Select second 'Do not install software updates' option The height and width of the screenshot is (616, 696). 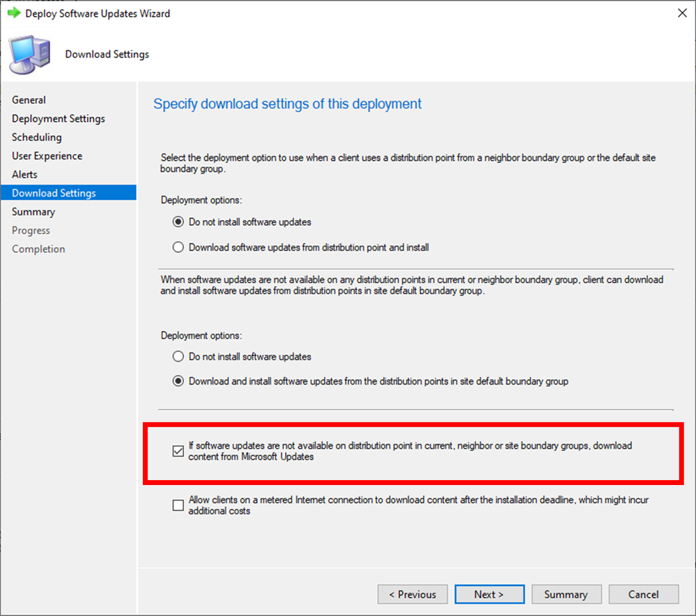(178, 357)
